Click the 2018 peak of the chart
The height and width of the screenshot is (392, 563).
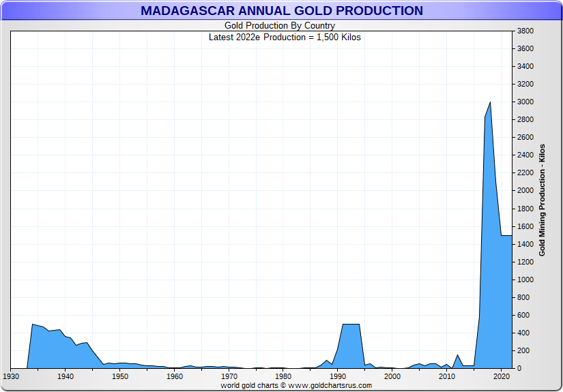[x=490, y=103]
